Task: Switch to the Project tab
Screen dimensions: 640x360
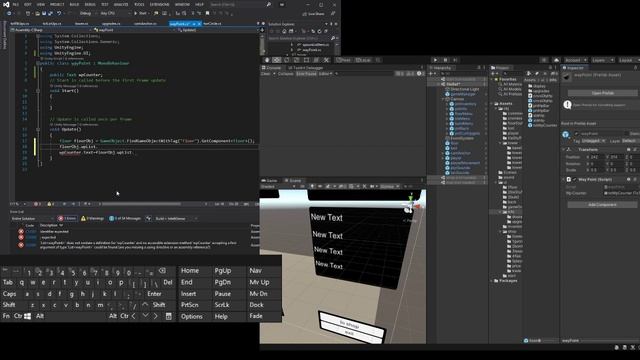Action: [x=500, y=68]
